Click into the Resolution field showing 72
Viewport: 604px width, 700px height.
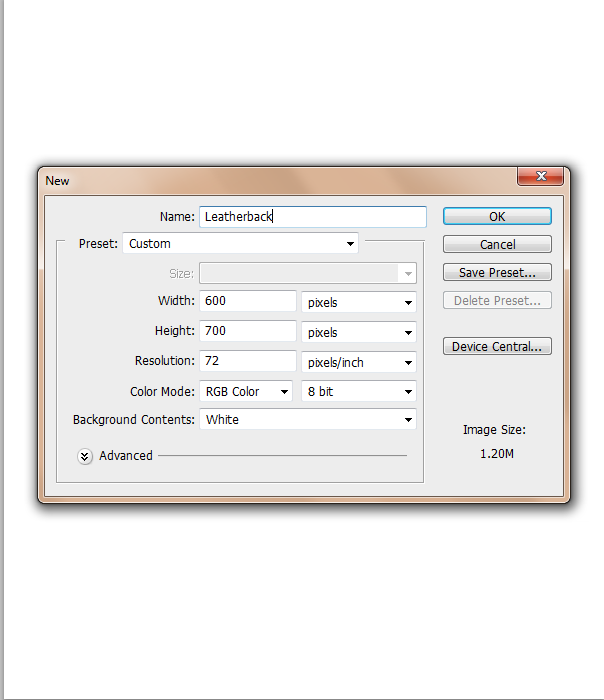coord(248,361)
